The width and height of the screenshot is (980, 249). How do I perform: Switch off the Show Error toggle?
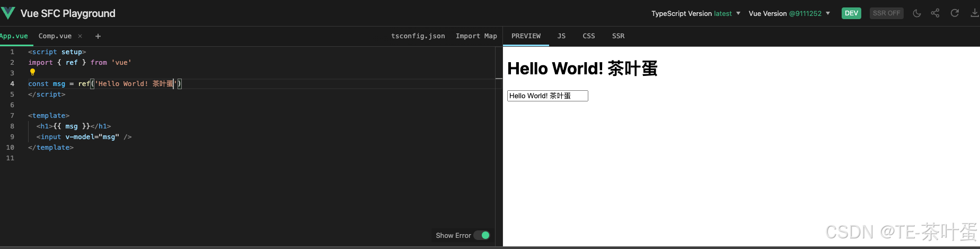(482, 235)
